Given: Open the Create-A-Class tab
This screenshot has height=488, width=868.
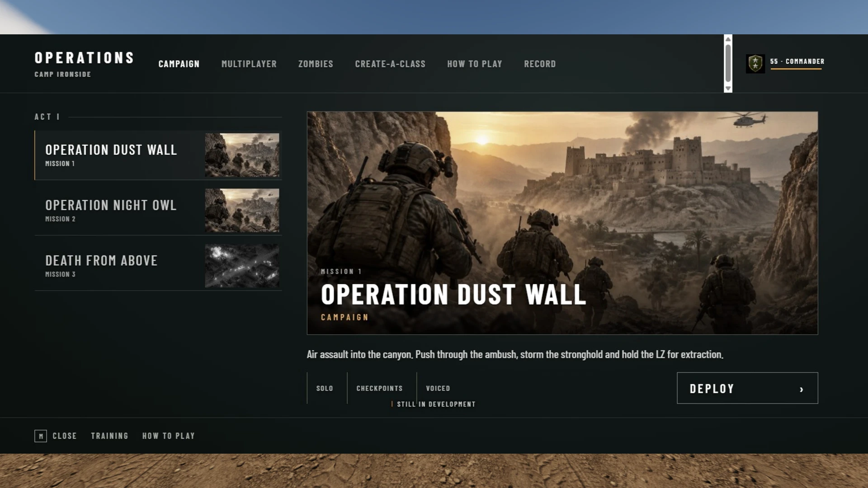Looking at the screenshot, I should click(390, 64).
